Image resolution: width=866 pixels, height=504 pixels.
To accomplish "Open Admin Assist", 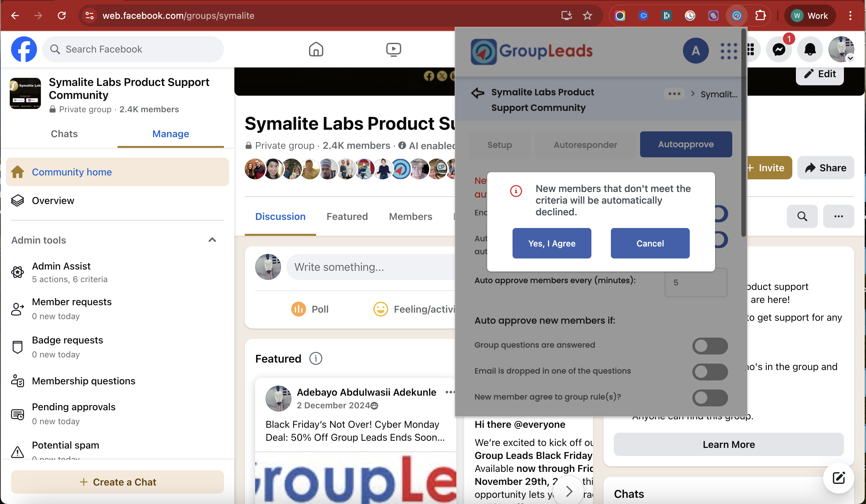I will [x=118, y=272].
